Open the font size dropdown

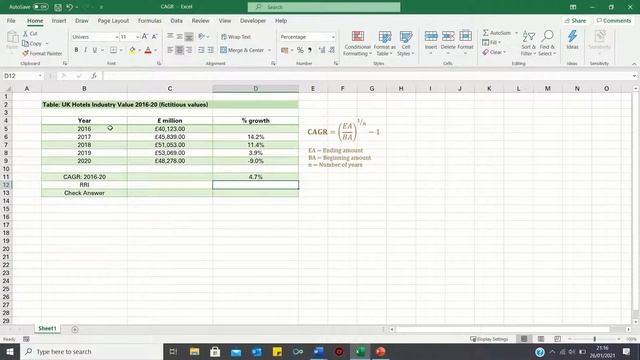tap(137, 37)
